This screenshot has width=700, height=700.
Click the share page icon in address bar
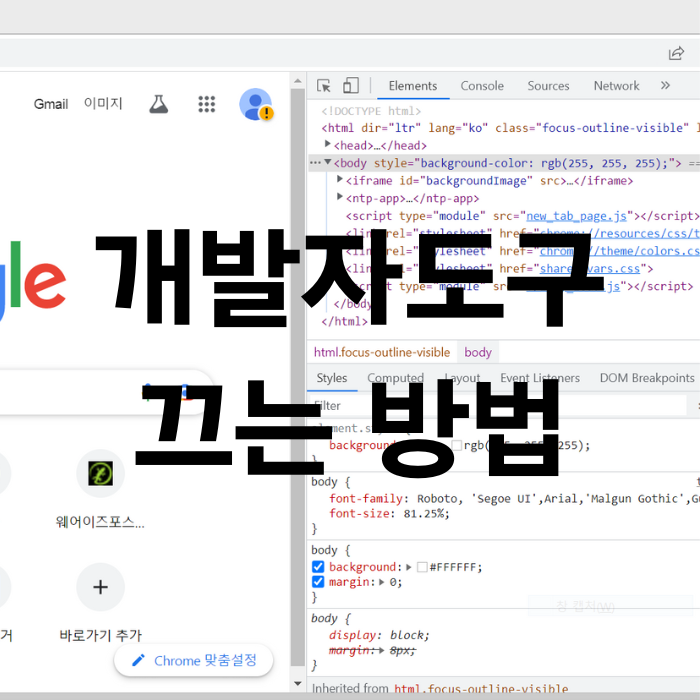pos(676,53)
